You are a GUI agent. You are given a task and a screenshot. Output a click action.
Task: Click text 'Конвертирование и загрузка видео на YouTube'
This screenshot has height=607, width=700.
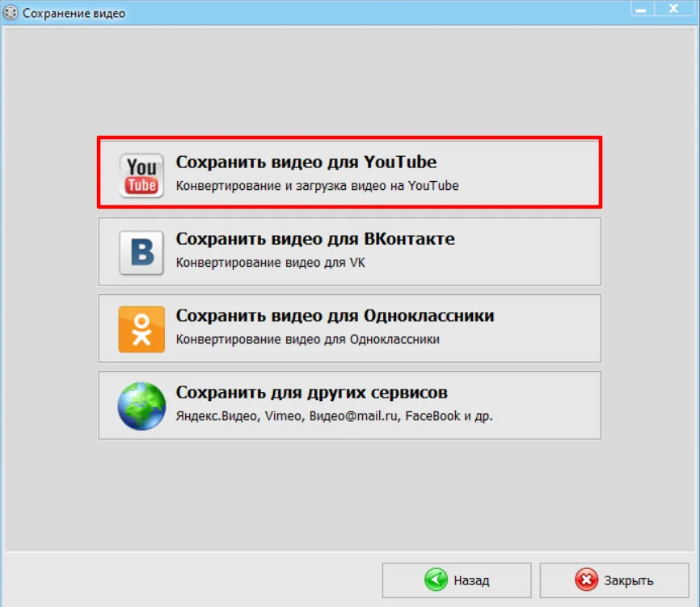pyautogui.click(x=317, y=186)
